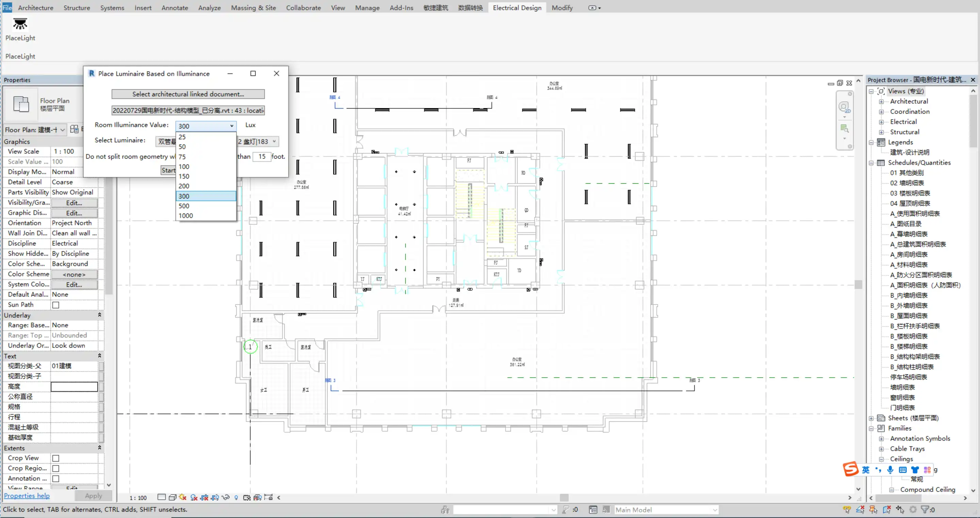Click the selection Filter funnel icon
Viewport: 980px width, 518px height.
[x=925, y=509]
